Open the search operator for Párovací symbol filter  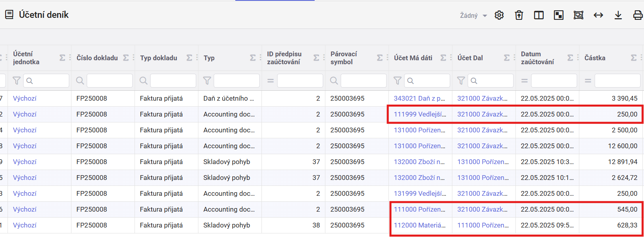(334, 81)
